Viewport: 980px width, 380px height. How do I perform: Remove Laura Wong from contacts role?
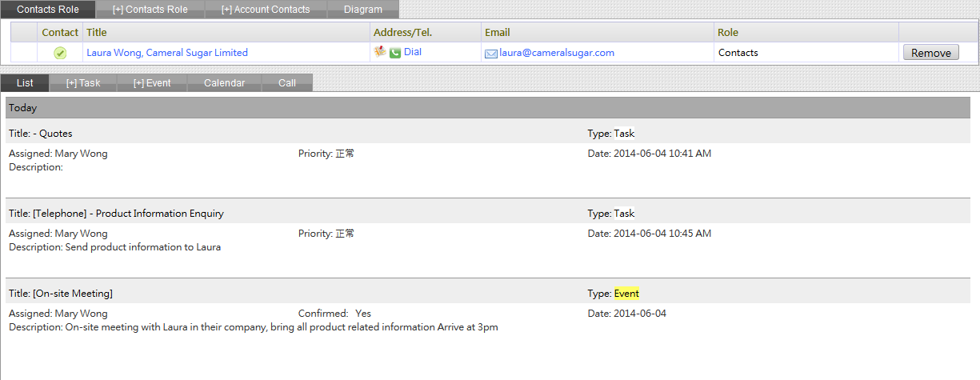[x=931, y=53]
